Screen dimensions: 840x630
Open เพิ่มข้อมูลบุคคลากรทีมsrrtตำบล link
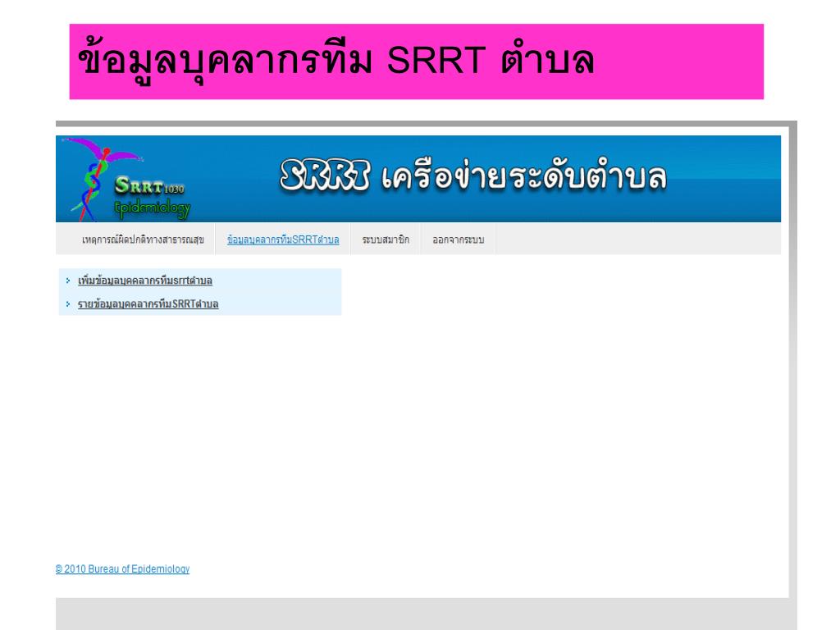click(145, 281)
